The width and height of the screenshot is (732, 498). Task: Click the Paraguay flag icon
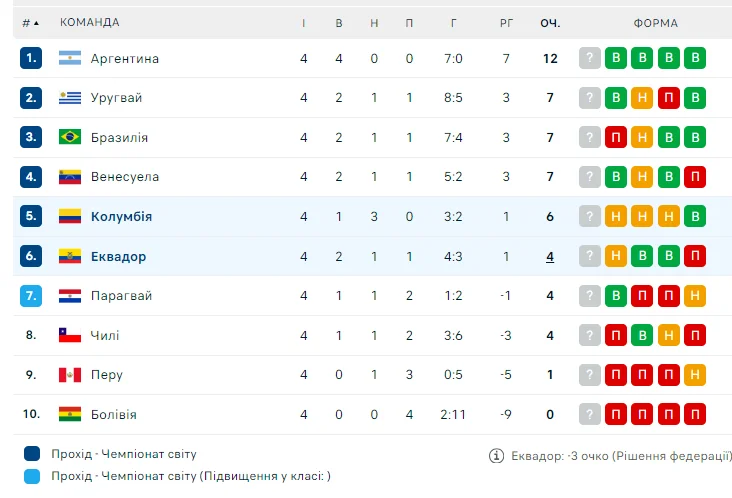tap(69, 296)
